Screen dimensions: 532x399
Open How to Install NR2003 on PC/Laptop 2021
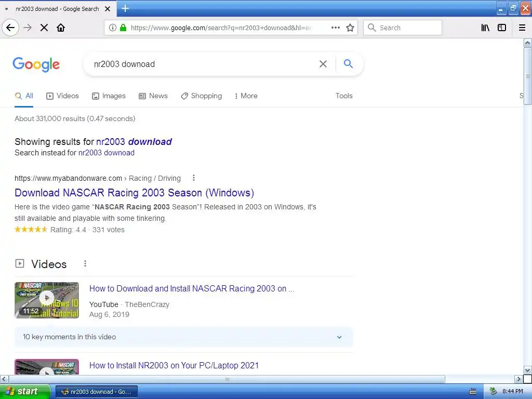(x=174, y=365)
